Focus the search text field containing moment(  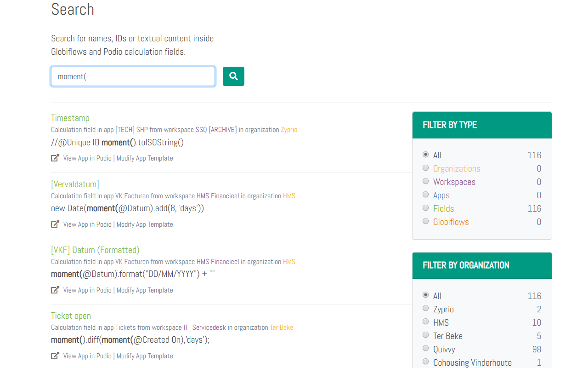pos(133,76)
